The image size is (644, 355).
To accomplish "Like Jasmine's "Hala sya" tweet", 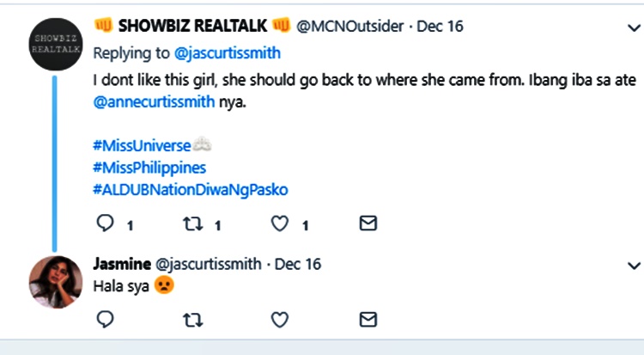I will [279, 320].
